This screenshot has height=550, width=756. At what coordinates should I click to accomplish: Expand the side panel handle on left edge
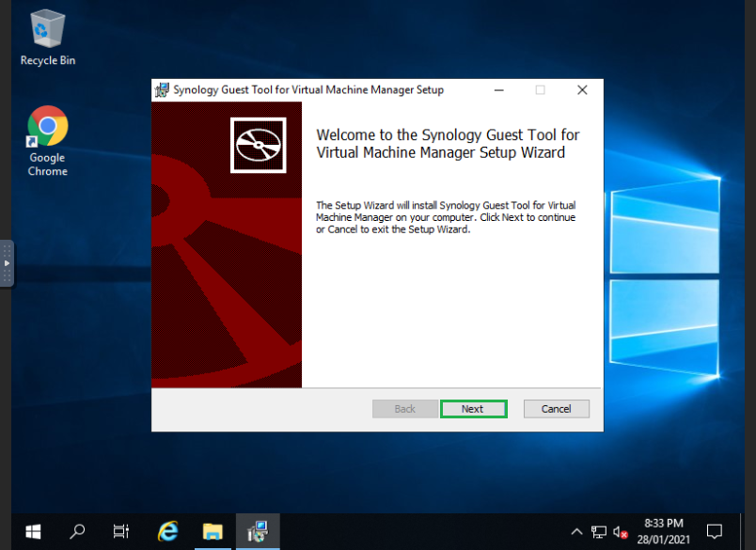(x=7, y=263)
